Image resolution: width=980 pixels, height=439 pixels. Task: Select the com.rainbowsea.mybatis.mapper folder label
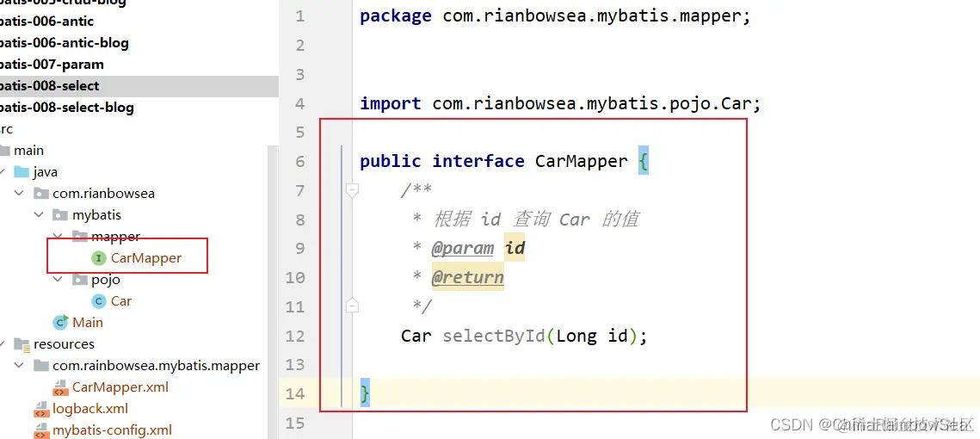pos(157,365)
